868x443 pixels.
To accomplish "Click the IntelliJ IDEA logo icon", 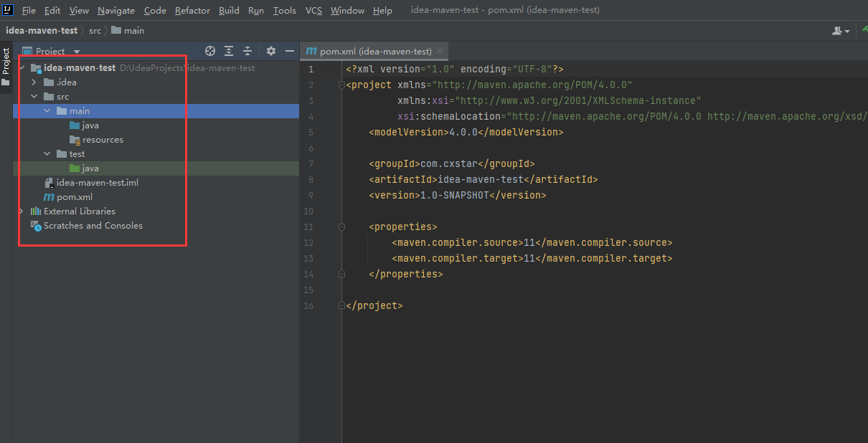I will (x=8, y=9).
